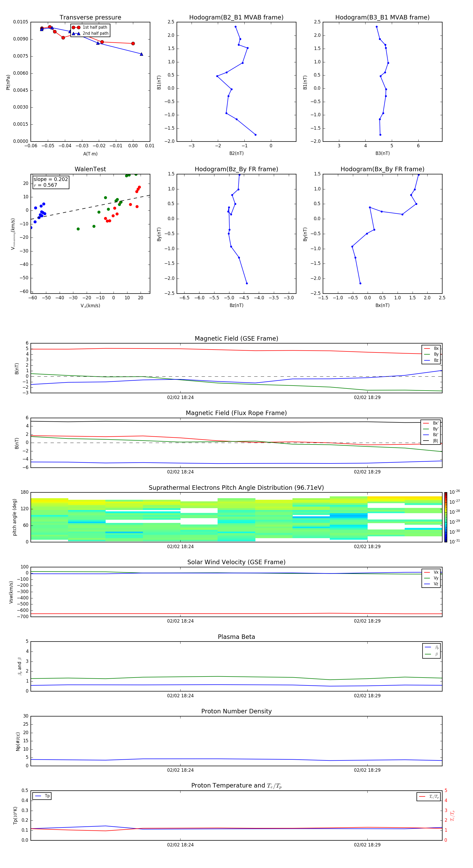Click the '02/02 18:24' tick under GSE magnetic field

click(x=181, y=398)
